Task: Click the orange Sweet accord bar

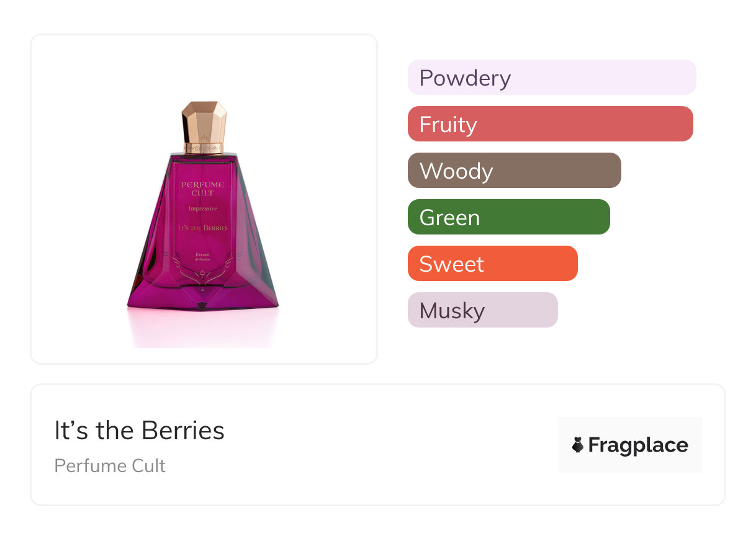Action: [492, 264]
